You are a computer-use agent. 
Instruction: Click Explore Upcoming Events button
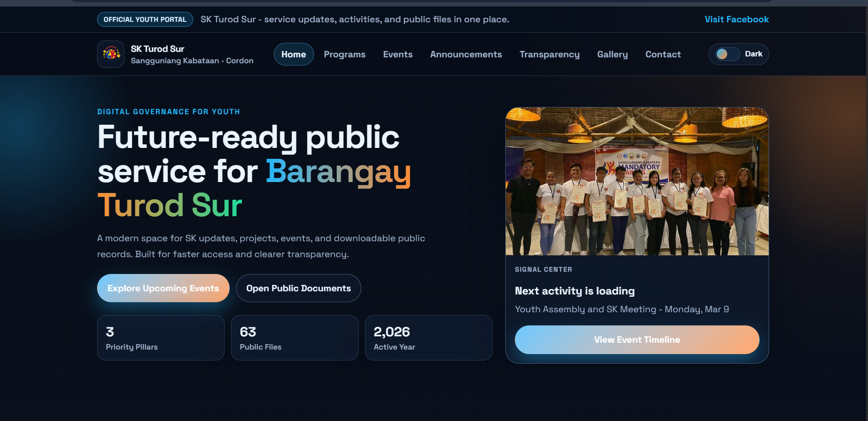coord(163,288)
